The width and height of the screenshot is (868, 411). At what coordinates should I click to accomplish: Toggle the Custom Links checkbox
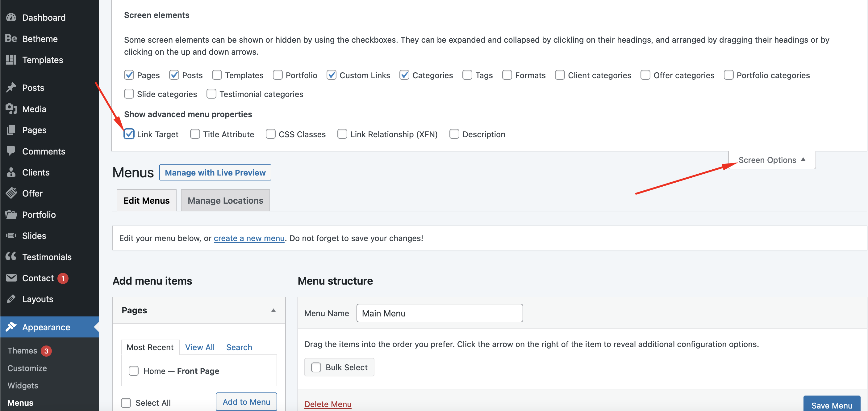point(332,75)
